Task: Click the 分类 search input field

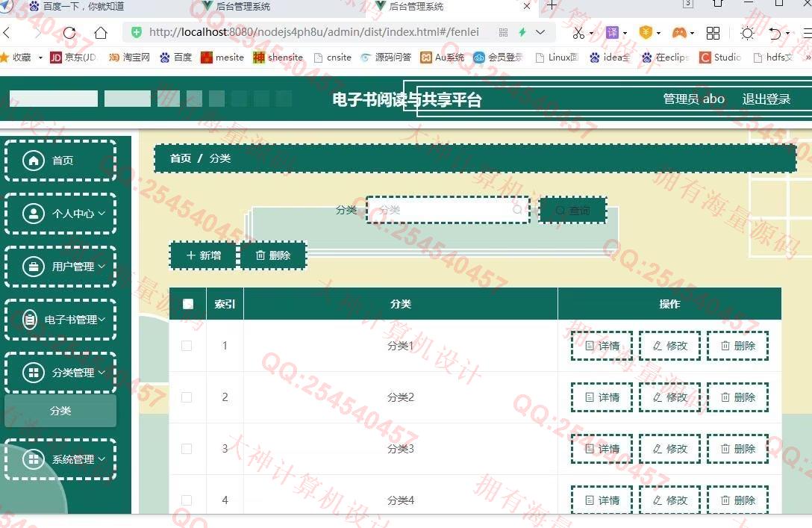Action: [x=448, y=210]
